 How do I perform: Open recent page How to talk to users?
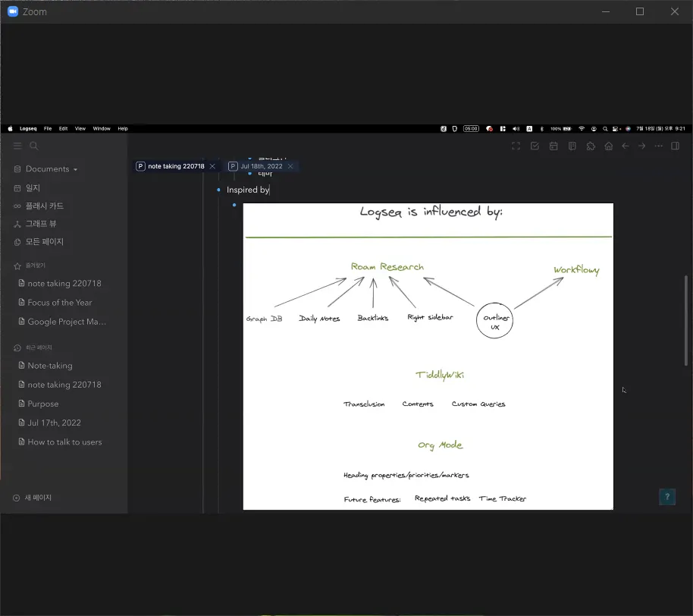point(60,442)
